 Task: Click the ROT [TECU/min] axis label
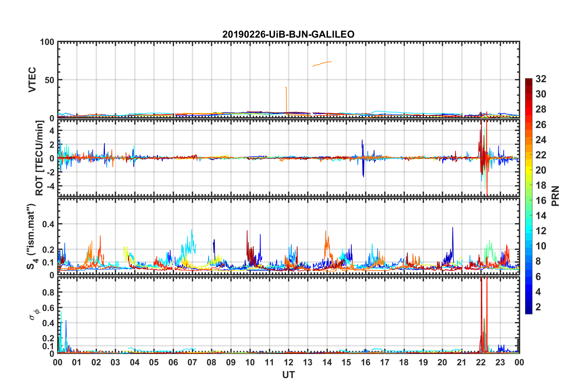[39, 158]
